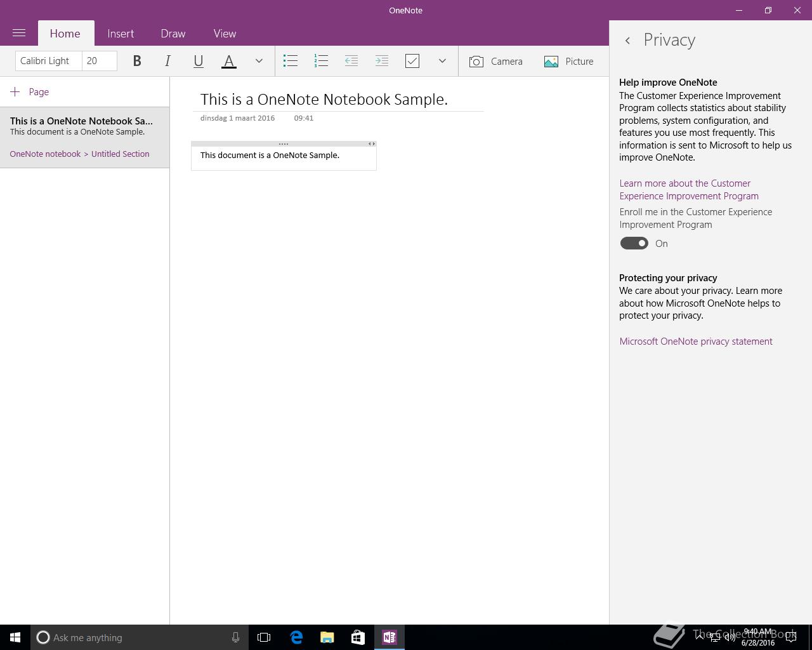Open the hamburger navigation menu
812x650 pixels.
pyautogui.click(x=19, y=33)
